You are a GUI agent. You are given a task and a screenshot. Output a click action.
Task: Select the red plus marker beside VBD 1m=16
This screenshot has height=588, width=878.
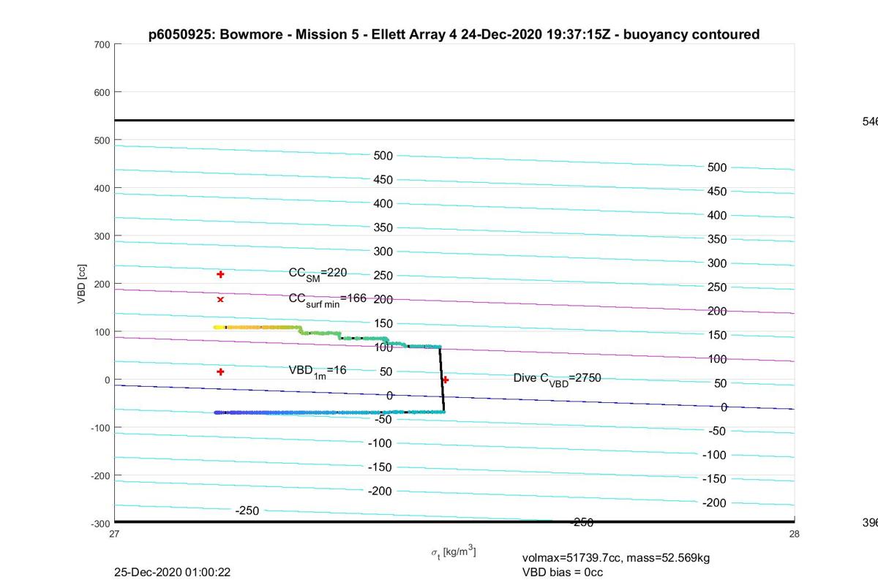tap(220, 372)
